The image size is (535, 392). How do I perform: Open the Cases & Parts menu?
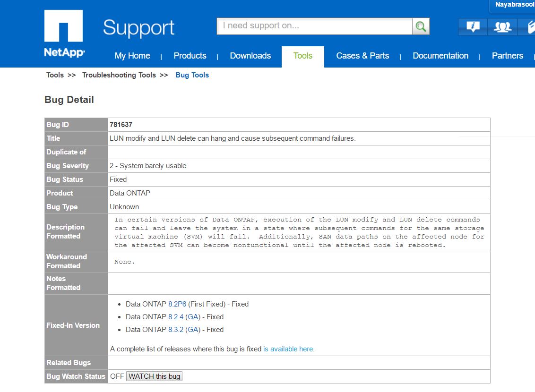362,56
